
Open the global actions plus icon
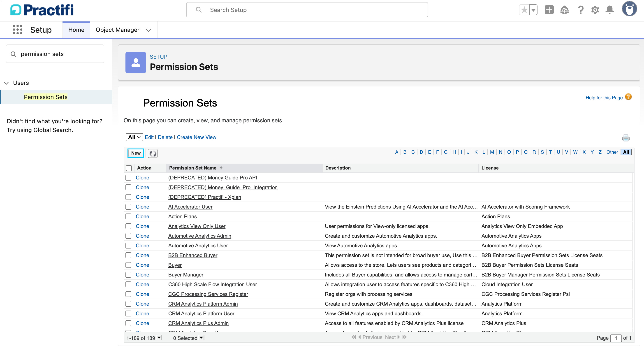[549, 10]
